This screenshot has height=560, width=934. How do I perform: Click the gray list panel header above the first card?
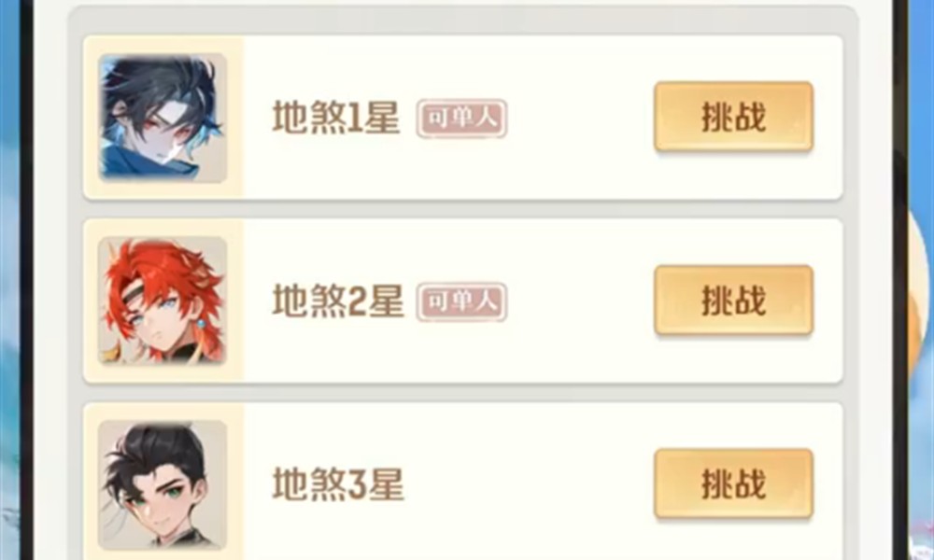(x=463, y=20)
